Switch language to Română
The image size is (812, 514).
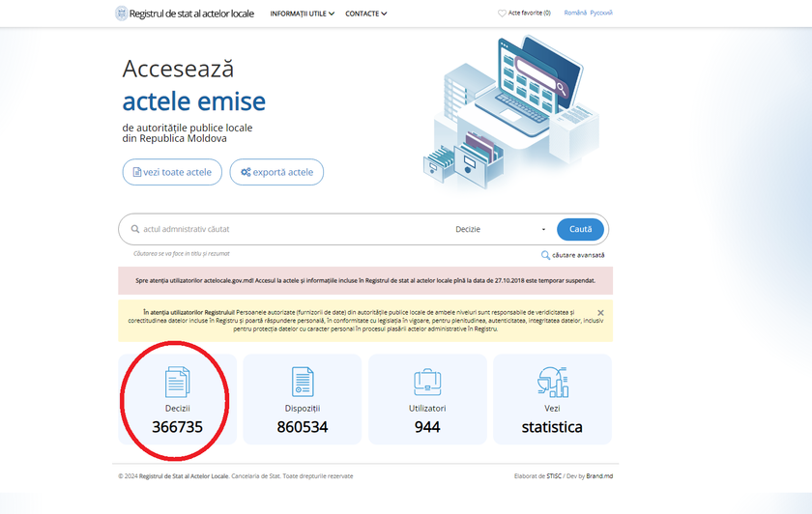(575, 14)
